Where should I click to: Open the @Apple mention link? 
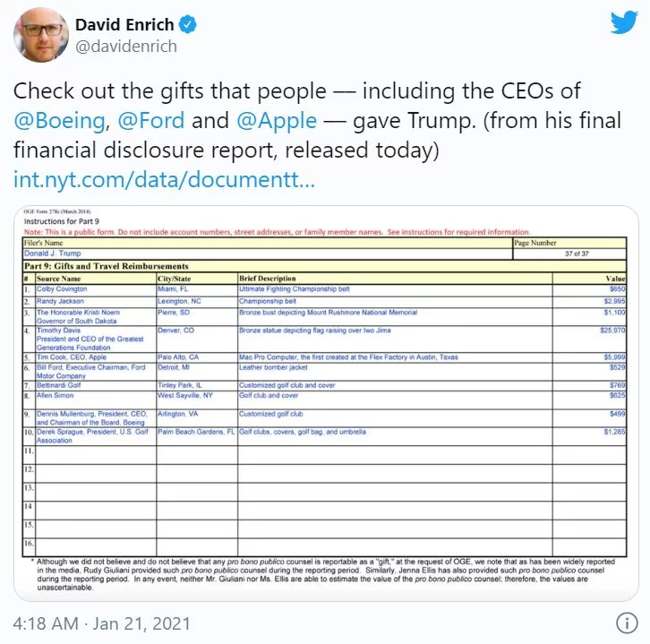[x=277, y=122]
